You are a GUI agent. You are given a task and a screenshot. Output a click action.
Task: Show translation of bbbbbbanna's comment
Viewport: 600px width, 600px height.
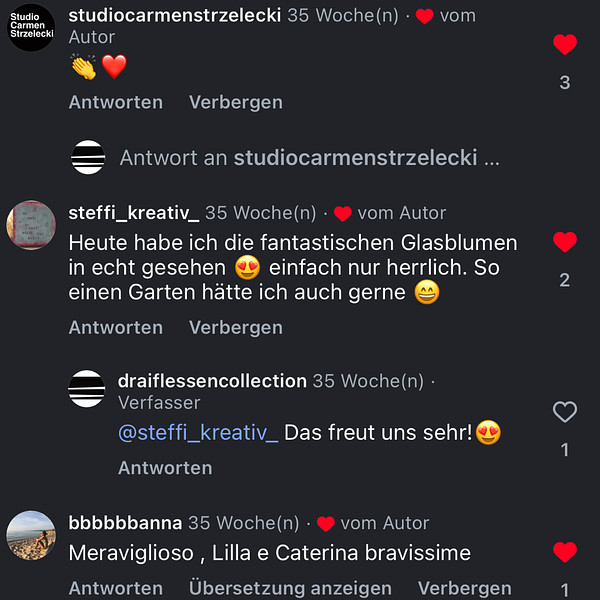(290, 588)
